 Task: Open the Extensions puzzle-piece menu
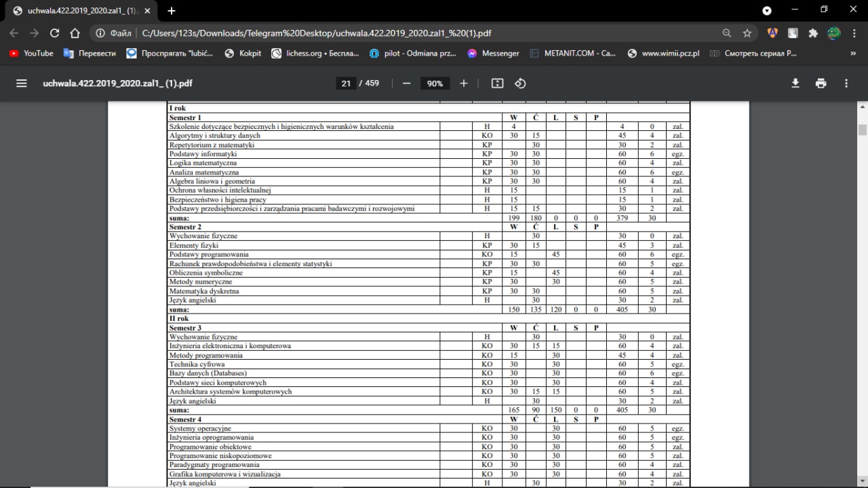[x=812, y=33]
